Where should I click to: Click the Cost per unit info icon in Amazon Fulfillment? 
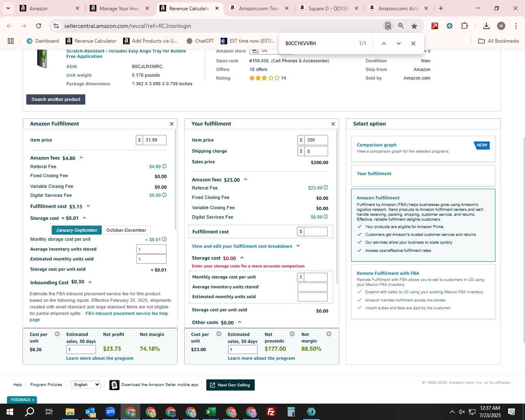point(57,334)
